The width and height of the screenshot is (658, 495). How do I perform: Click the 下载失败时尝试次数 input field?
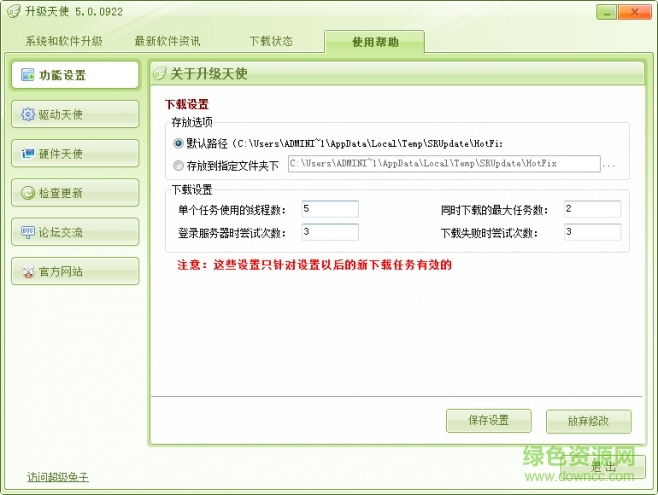pos(591,233)
